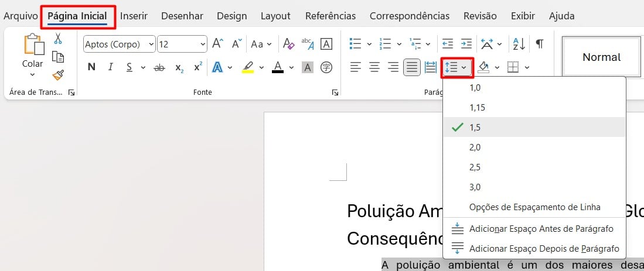The height and width of the screenshot is (271, 644).
Task: Increase font size with the larger A icon
Action: (217, 44)
